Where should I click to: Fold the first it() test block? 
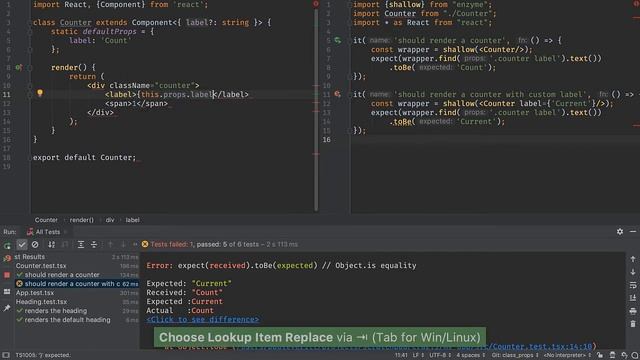(x=349, y=40)
